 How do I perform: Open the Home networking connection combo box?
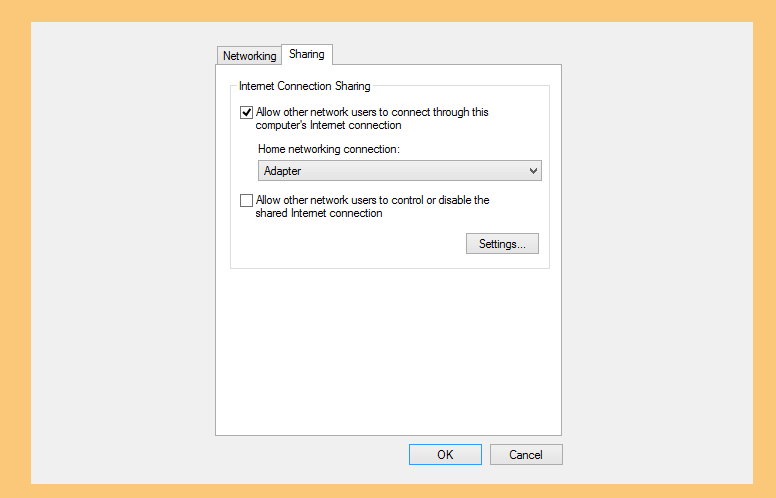(x=400, y=171)
